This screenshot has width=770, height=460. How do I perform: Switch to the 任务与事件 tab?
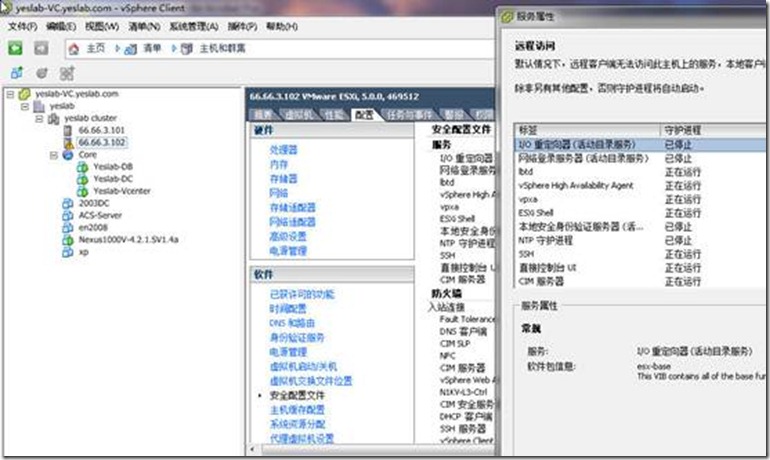409,115
